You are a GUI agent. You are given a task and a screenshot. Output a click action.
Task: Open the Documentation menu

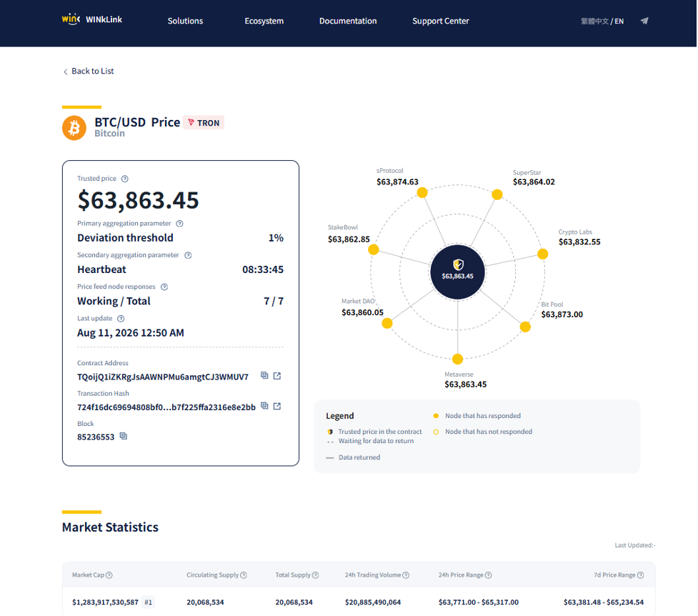[x=348, y=21]
